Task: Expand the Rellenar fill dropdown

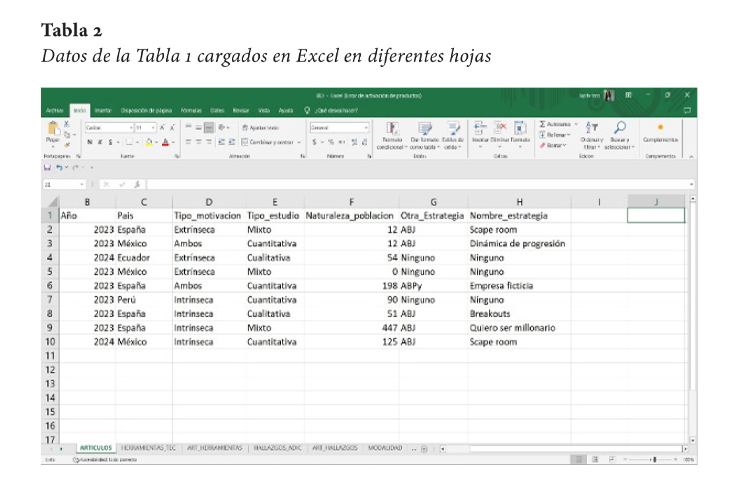Action: pyautogui.click(x=569, y=135)
